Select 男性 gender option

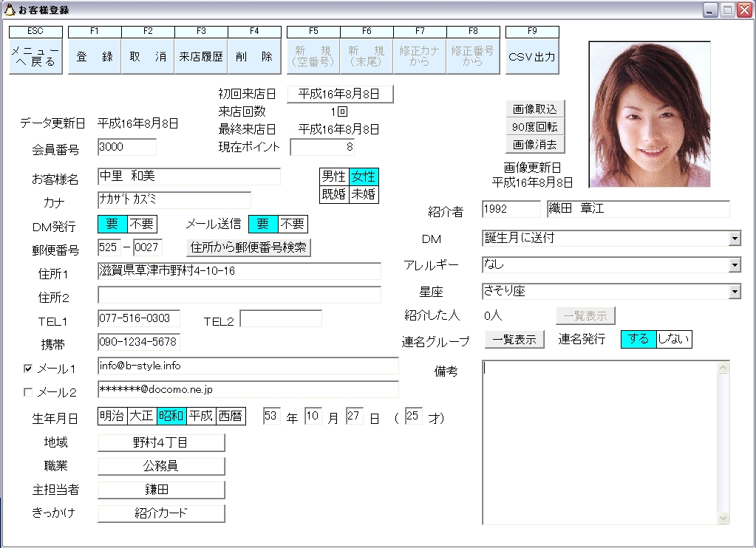(x=334, y=177)
